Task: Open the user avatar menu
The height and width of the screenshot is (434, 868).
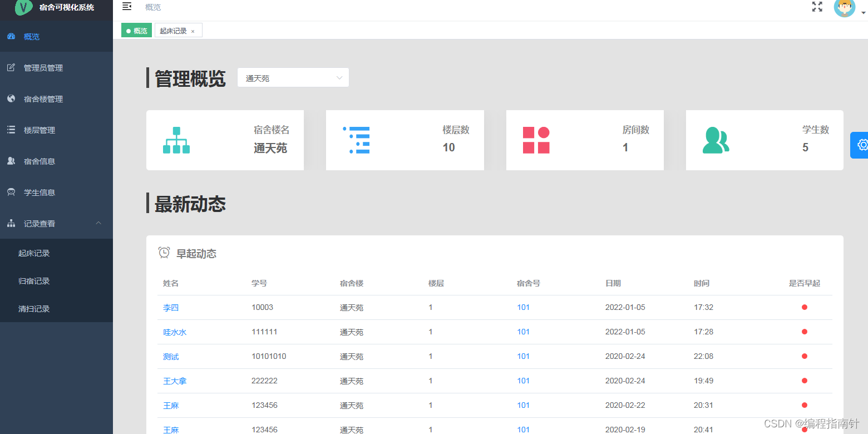Action: (844, 7)
